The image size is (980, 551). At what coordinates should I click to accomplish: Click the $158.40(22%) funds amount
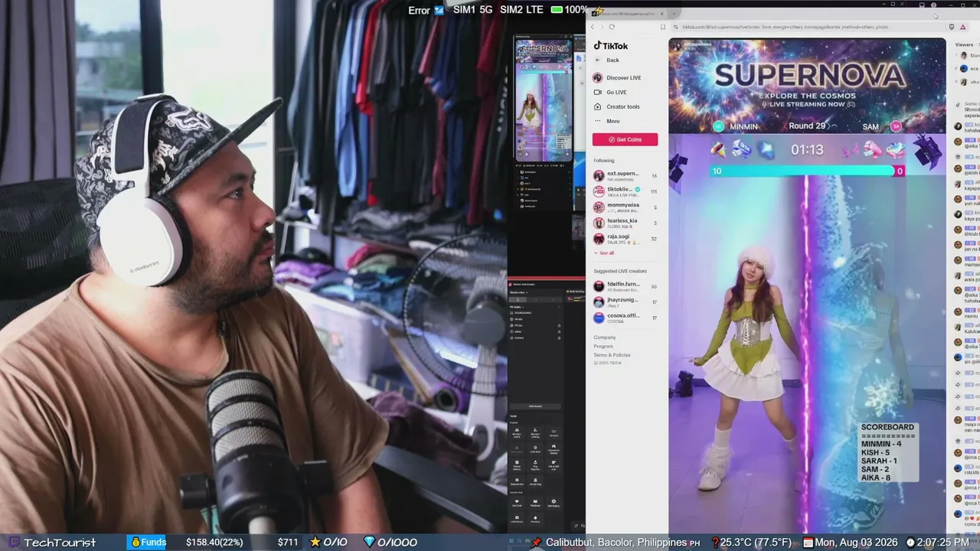(x=214, y=542)
